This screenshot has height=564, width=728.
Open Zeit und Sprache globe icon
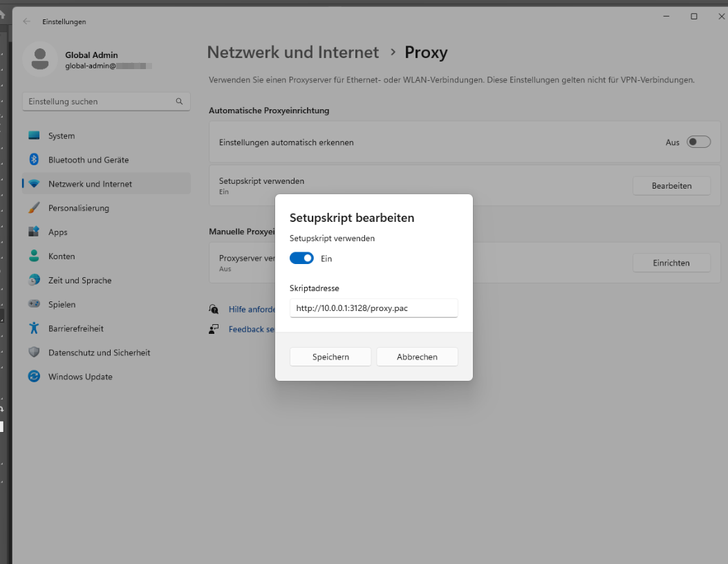pos(34,281)
